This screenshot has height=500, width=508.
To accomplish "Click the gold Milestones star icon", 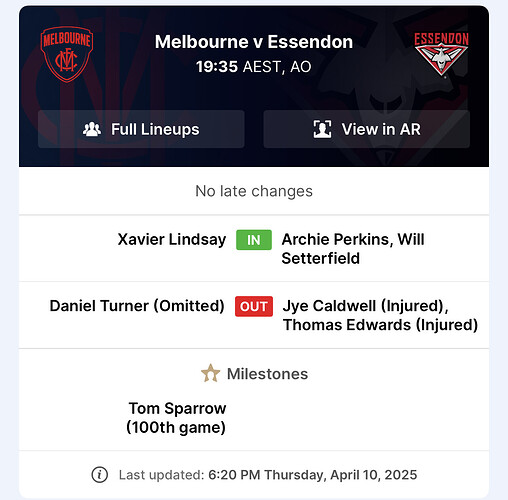I will (x=210, y=373).
